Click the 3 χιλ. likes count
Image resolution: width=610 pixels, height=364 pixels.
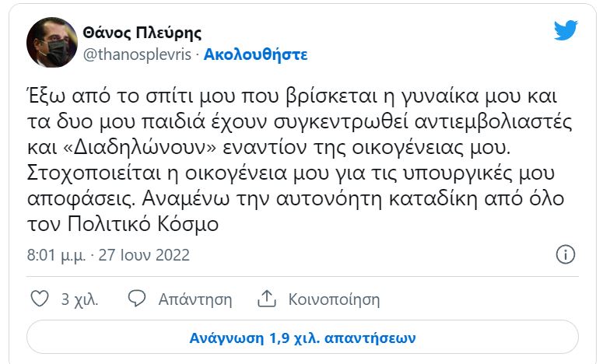pos(76,299)
